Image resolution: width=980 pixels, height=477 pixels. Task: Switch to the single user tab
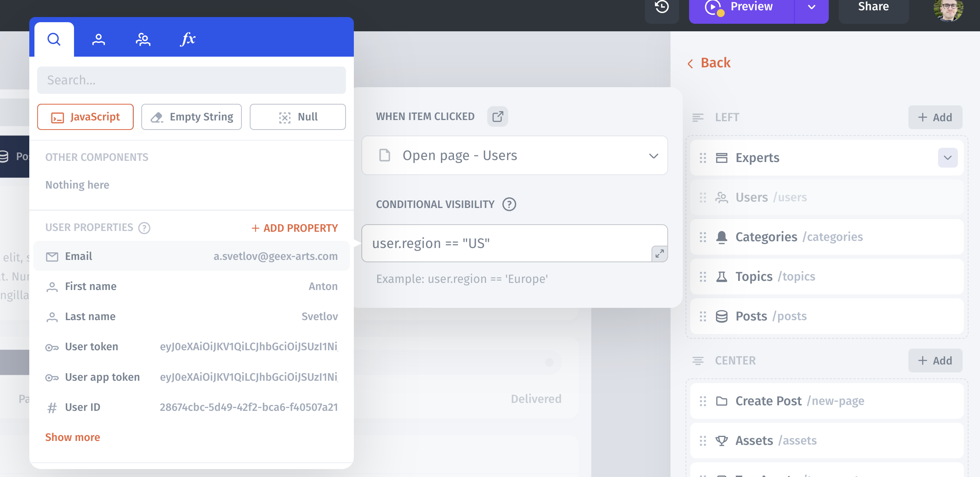tap(99, 39)
